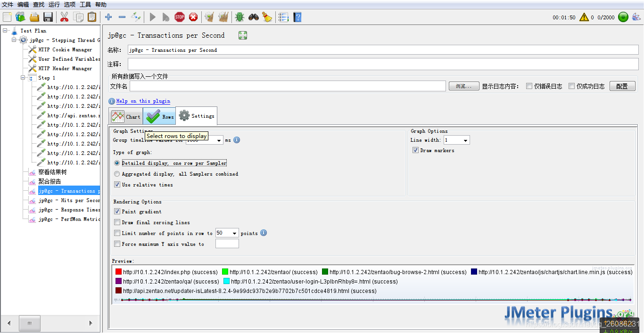Image resolution: width=644 pixels, height=333 pixels.
Task: Click the Cut scissors icon
Action: (65, 17)
